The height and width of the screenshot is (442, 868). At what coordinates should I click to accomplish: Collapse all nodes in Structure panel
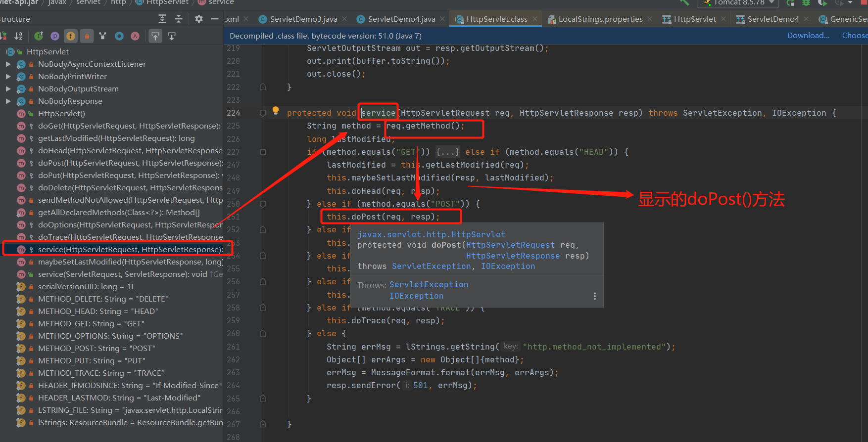tap(179, 19)
